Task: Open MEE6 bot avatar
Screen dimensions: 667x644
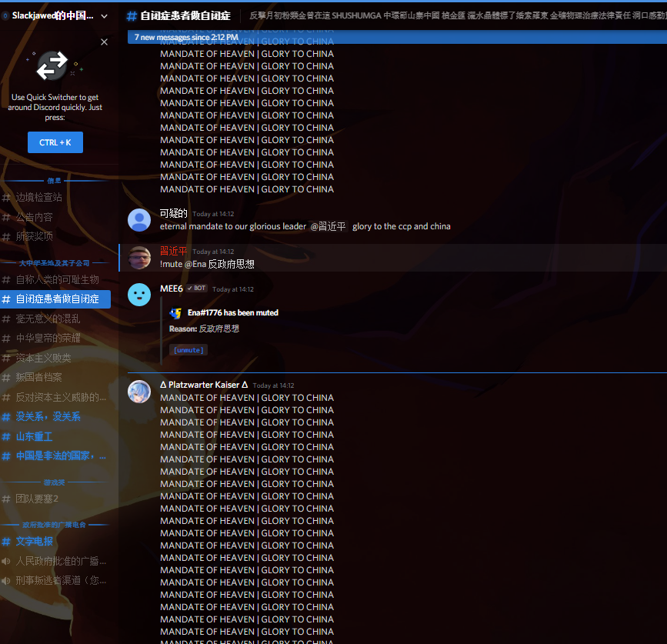Action: click(x=139, y=295)
